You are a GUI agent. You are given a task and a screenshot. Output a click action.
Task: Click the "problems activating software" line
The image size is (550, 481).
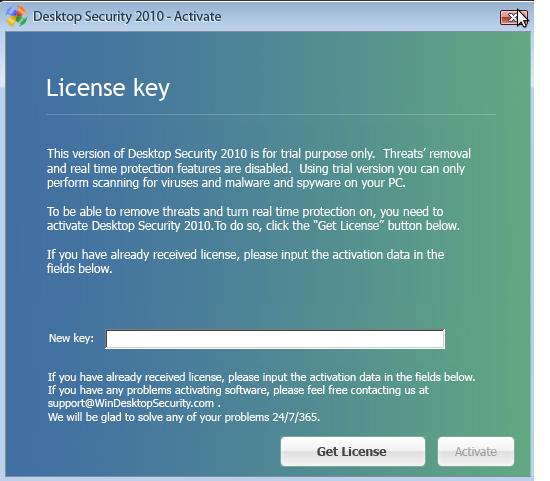coord(238,390)
